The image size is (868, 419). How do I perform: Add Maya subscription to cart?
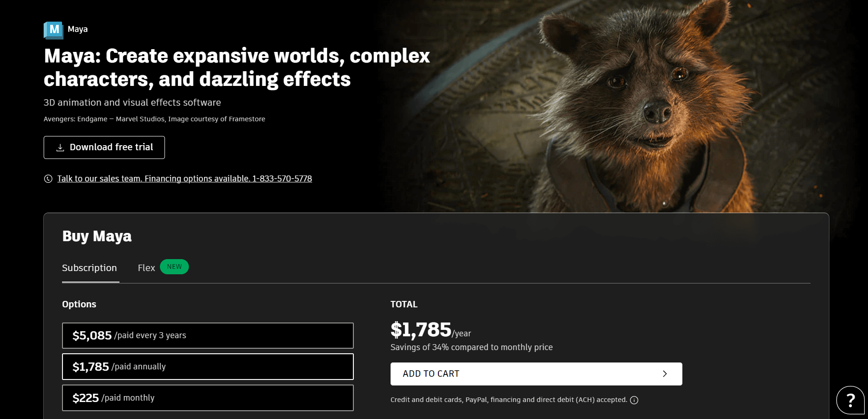(x=536, y=374)
